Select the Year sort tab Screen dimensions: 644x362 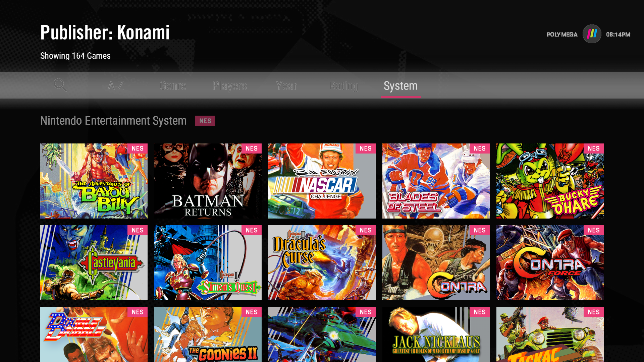pyautogui.click(x=287, y=86)
